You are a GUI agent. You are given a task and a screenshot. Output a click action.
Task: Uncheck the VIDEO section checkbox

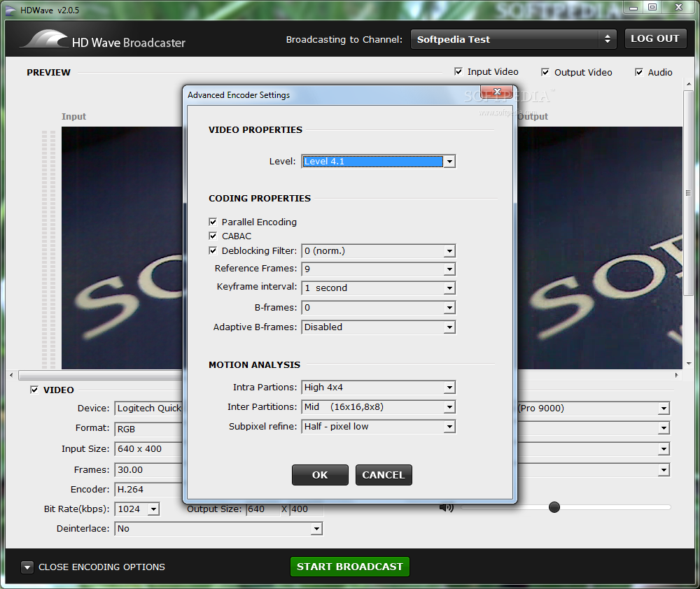[34, 390]
